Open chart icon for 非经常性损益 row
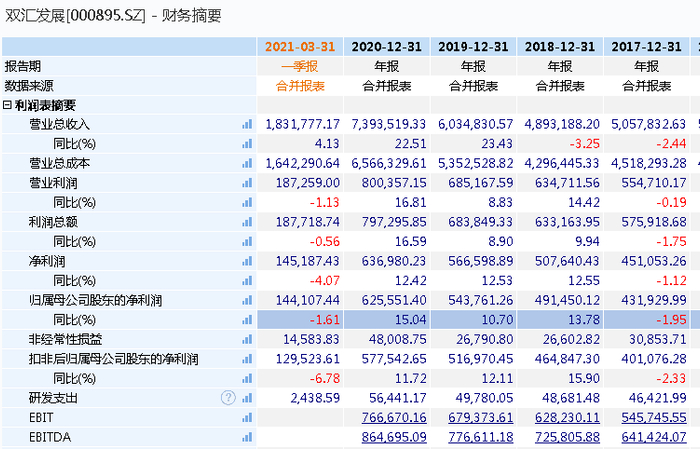This screenshot has height=449, width=700. [247, 340]
